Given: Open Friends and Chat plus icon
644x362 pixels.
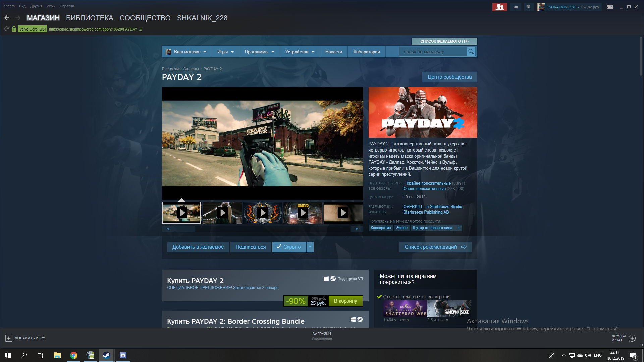Looking at the screenshot, I should 632,338.
